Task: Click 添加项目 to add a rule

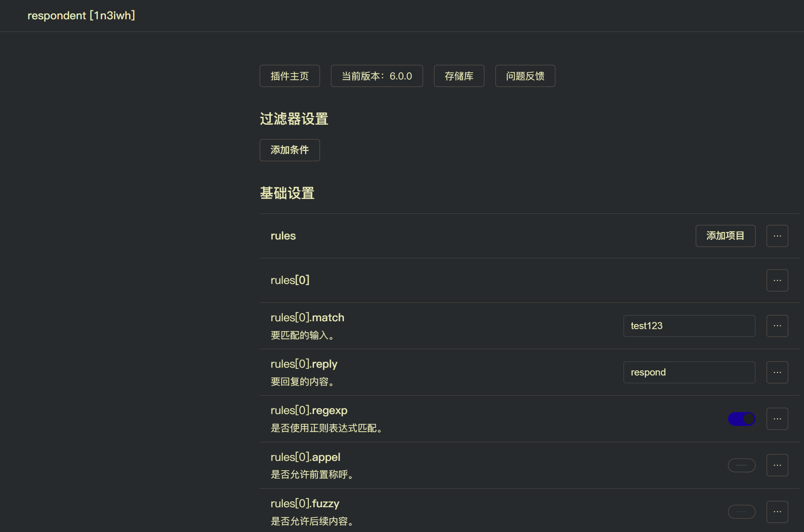Action: [725, 236]
